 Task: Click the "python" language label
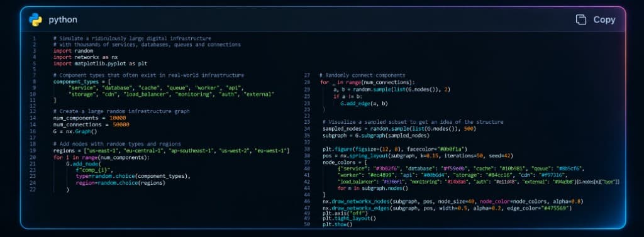pos(63,19)
